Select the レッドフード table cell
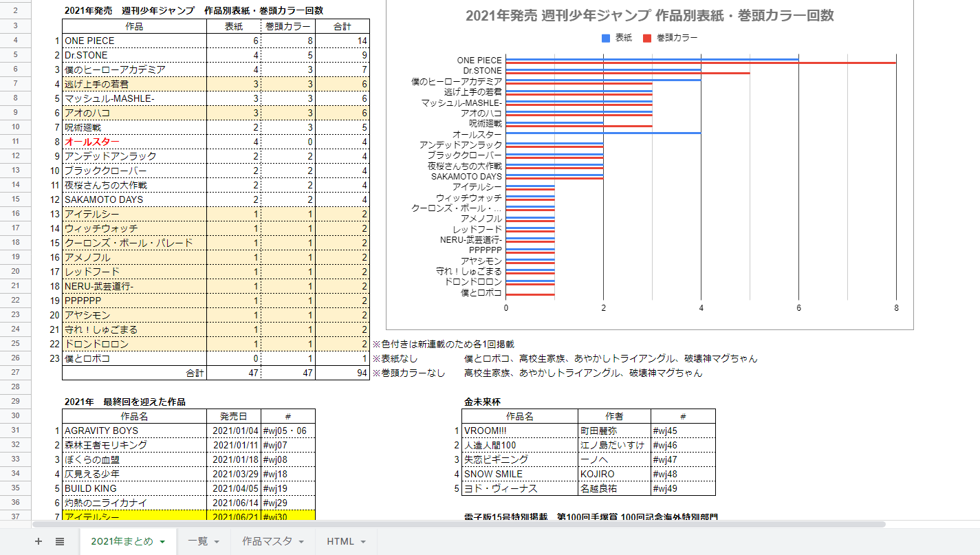 point(134,272)
